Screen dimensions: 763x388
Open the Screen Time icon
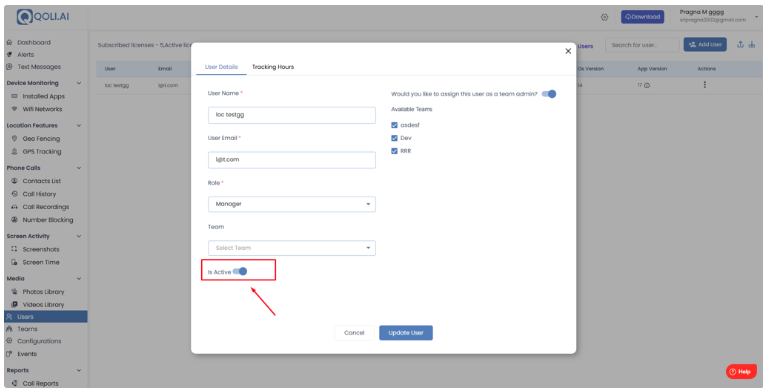(x=15, y=262)
